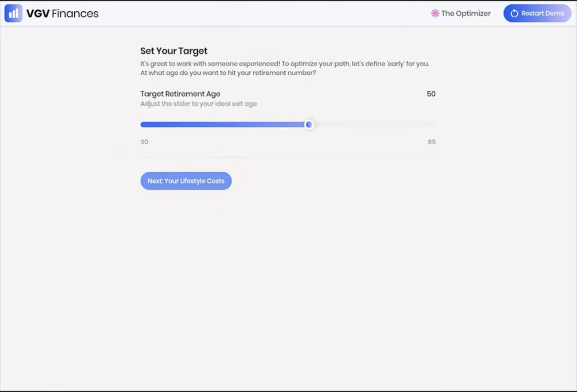Image resolution: width=577 pixels, height=392 pixels.
Task: Click the Target Retirement Age label
Action: tap(180, 94)
